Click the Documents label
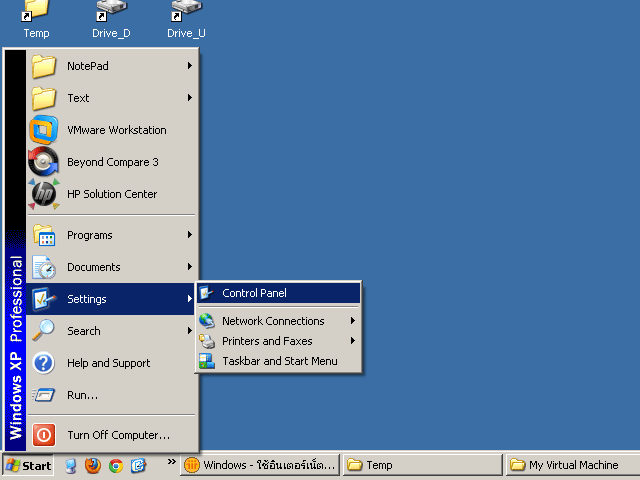 [x=93, y=267]
